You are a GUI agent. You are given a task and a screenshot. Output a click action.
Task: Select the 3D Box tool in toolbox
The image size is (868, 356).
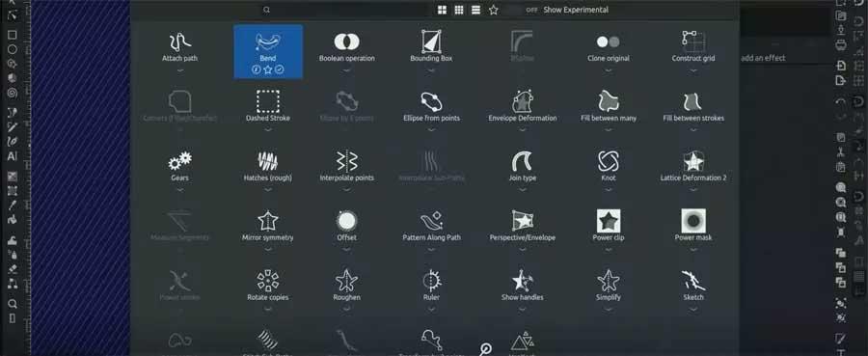point(12,78)
